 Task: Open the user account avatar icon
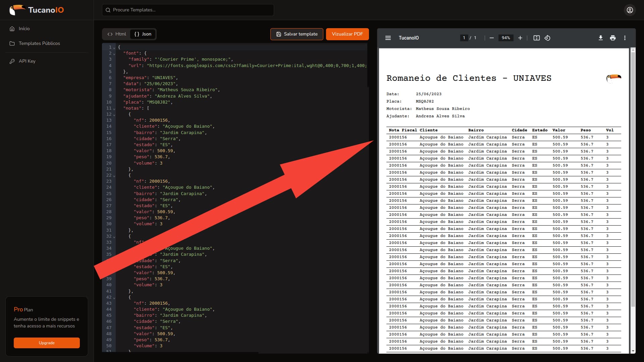(x=630, y=10)
